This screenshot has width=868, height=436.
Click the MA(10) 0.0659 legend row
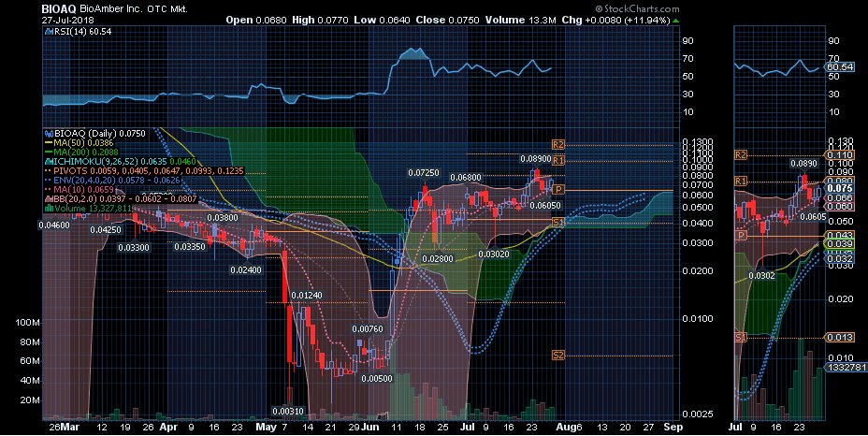pos(80,190)
